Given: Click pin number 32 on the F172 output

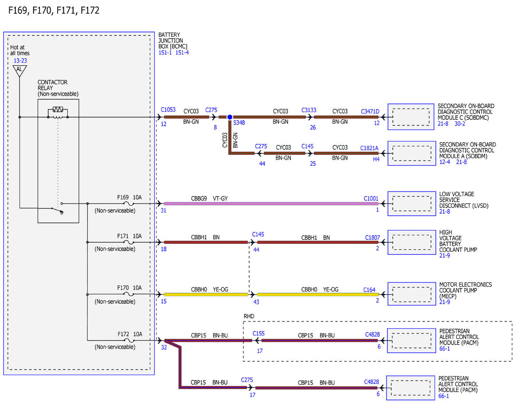Looking at the screenshot, I should click(164, 348).
